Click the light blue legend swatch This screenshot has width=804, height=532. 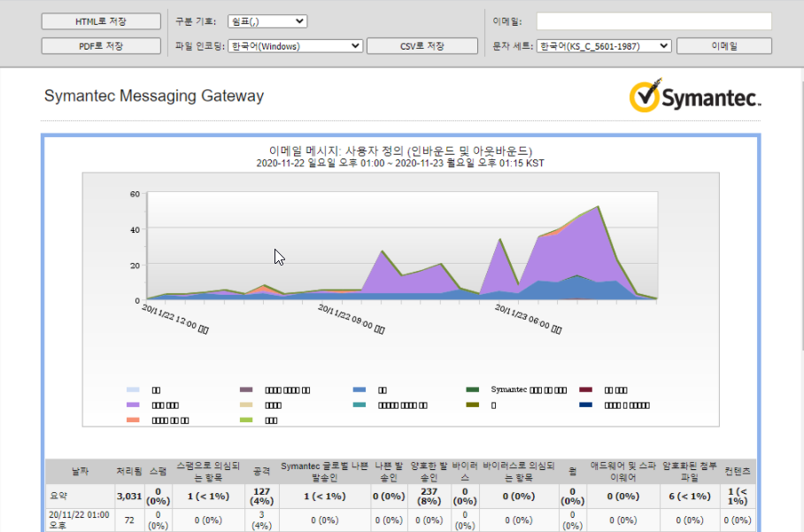(x=133, y=389)
